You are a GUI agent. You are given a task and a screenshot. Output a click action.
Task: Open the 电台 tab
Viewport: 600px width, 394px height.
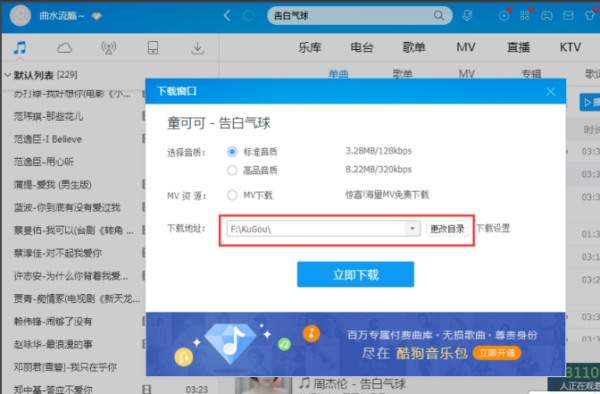(x=362, y=47)
